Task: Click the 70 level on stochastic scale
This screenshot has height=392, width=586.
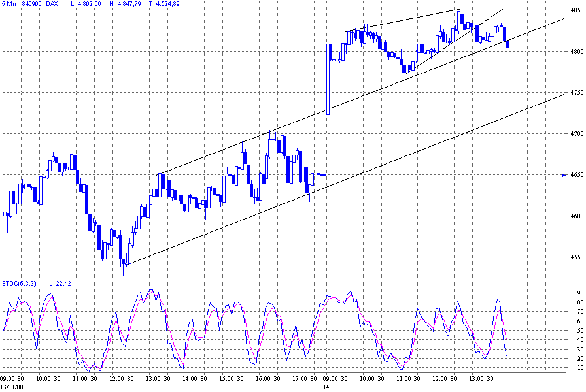Action: point(580,312)
